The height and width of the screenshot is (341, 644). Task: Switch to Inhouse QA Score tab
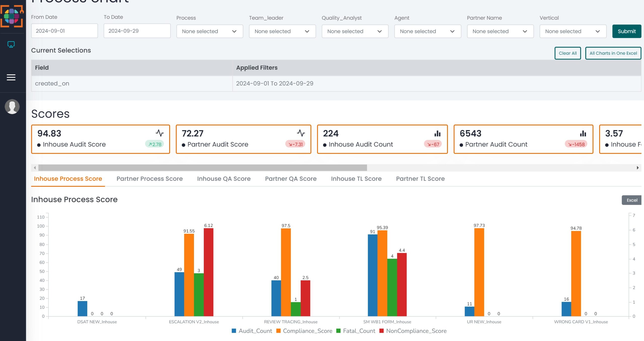[224, 179]
